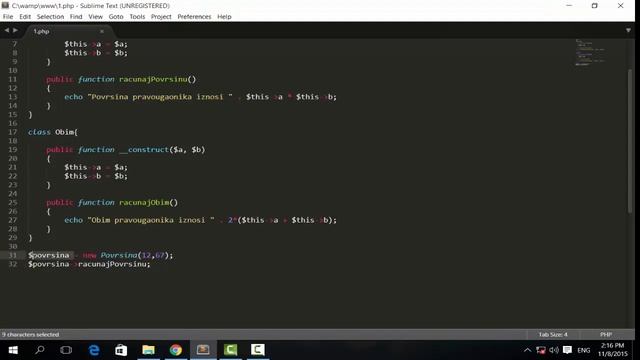
Task: Click the vertical scrollbar of the editor
Action: click(630, 141)
